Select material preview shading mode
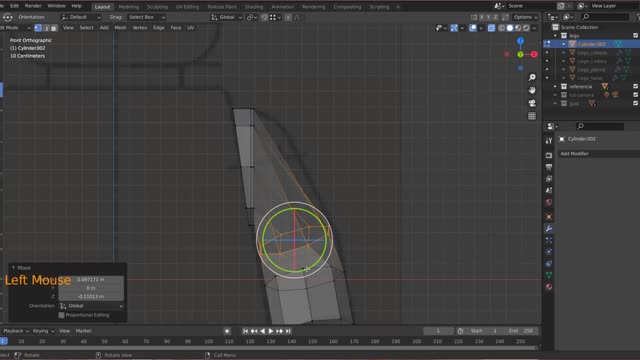Viewport: 640px width, 360px height. [518, 28]
